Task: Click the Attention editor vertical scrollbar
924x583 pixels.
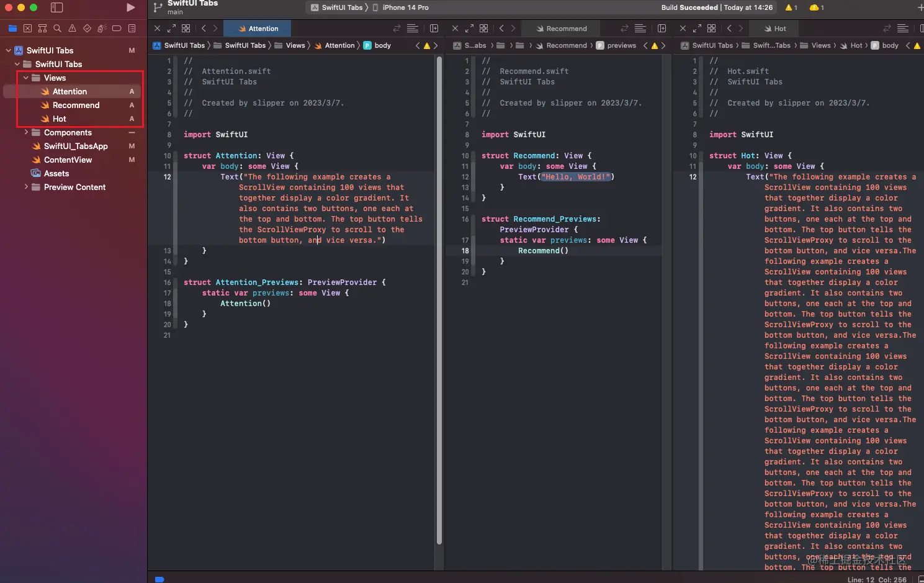Action: pyautogui.click(x=439, y=301)
